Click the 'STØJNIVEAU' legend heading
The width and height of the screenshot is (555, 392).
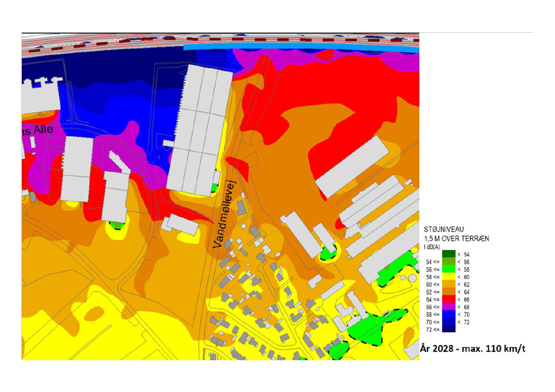(x=444, y=229)
